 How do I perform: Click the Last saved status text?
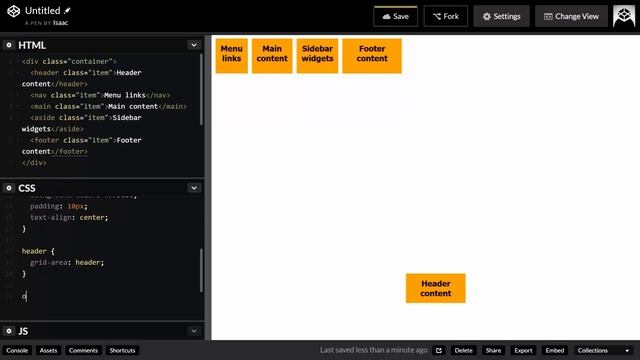[373, 350]
